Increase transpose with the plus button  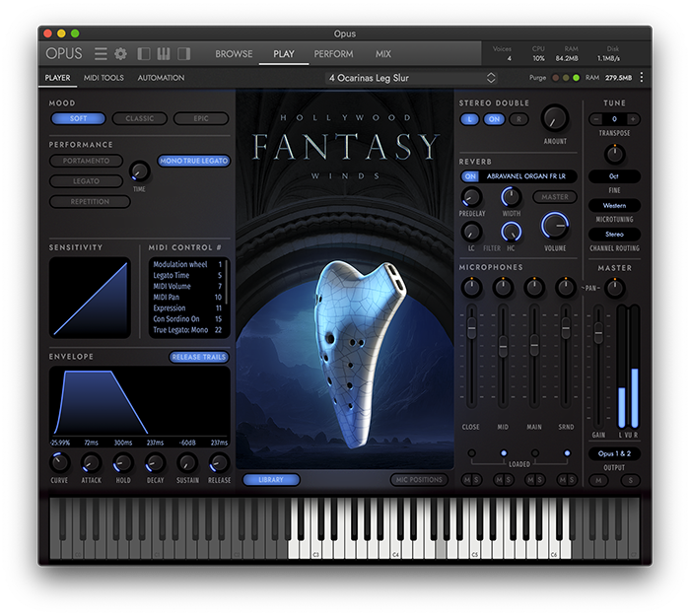[x=633, y=119]
